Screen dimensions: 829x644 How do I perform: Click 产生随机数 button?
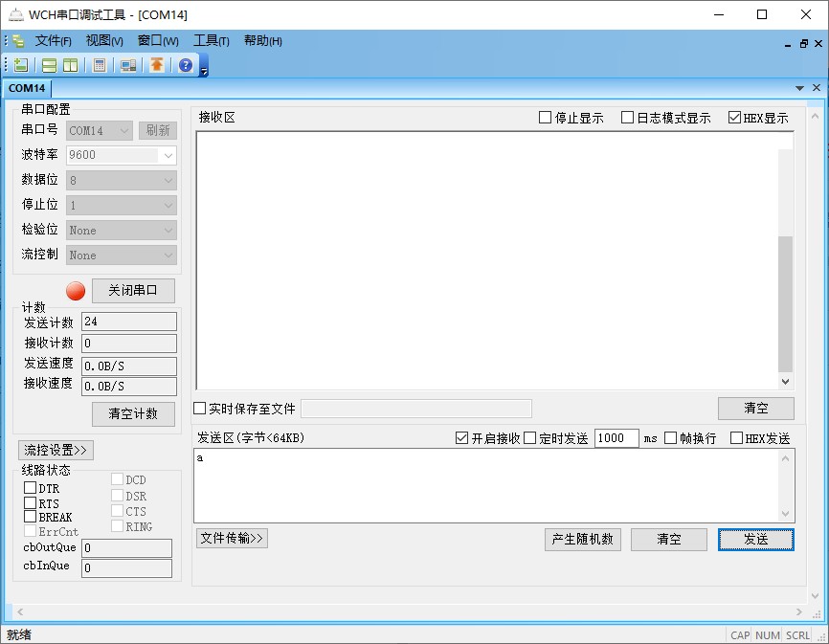(583, 540)
